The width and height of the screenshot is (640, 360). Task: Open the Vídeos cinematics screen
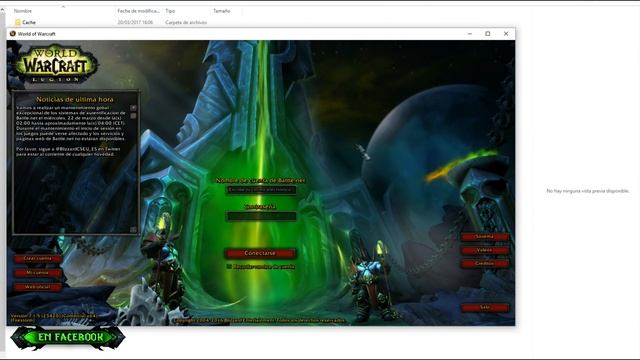point(485,250)
